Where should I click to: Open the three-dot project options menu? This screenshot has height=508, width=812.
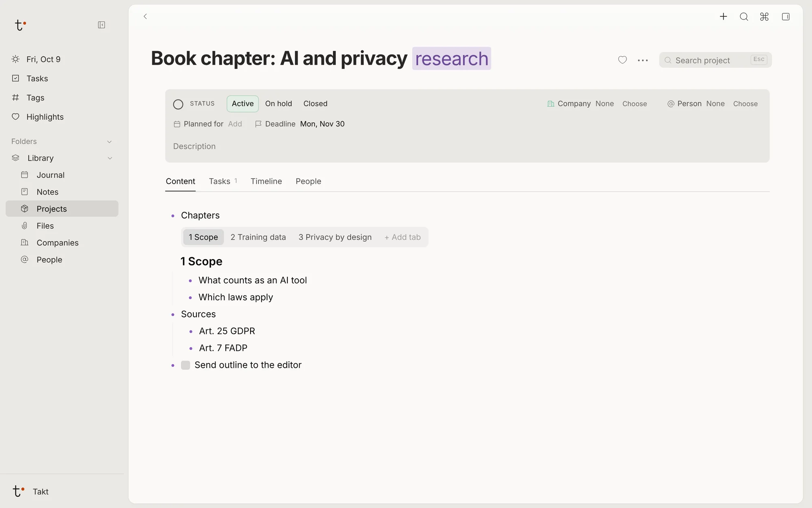[x=643, y=60]
